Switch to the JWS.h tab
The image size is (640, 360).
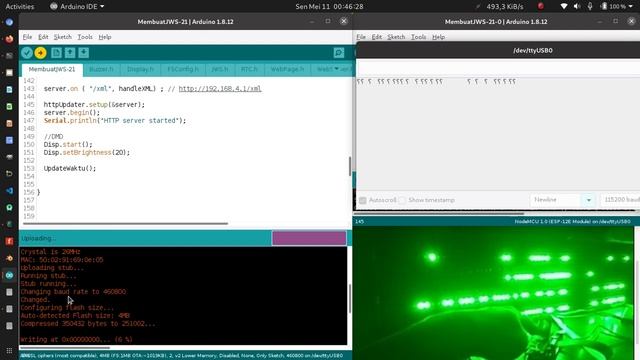220,69
